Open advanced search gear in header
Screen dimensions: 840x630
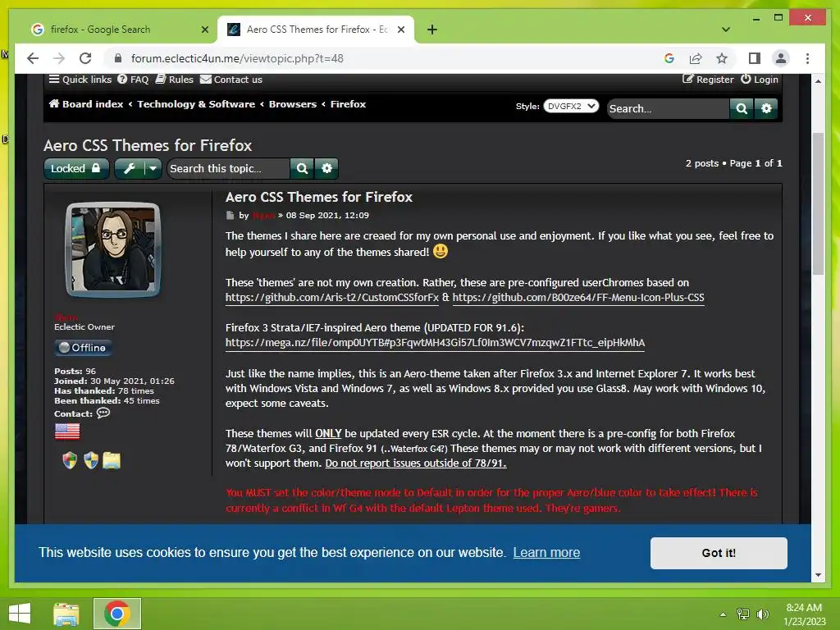pyautogui.click(x=767, y=108)
